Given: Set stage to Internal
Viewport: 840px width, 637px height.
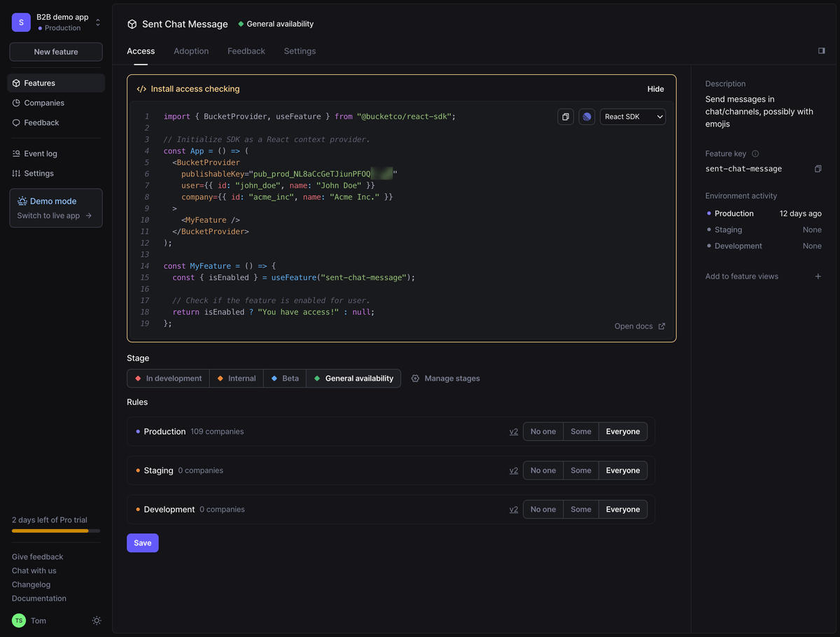Looking at the screenshot, I should coord(237,379).
